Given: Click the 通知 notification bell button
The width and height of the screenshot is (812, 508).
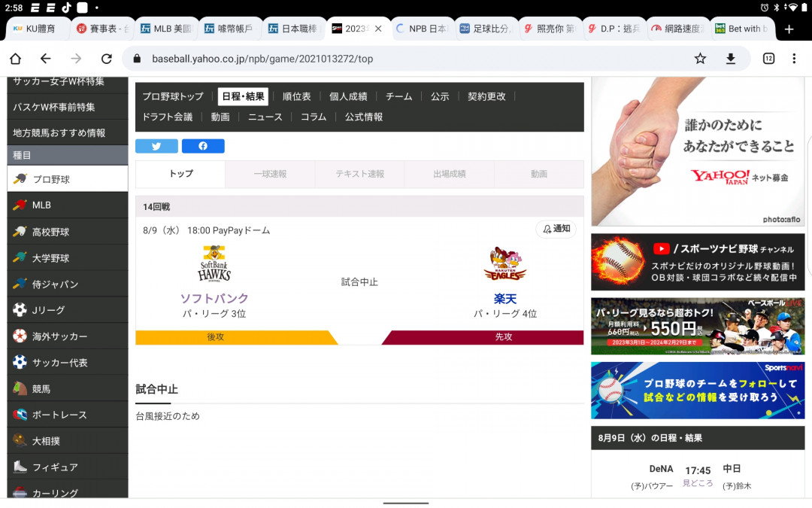Looking at the screenshot, I should (x=556, y=229).
